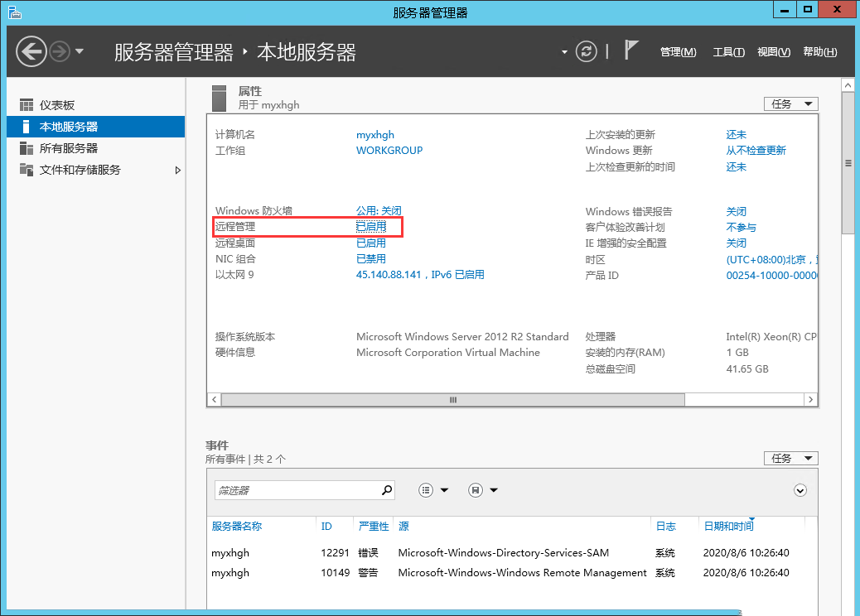Viewport: 860px width, 616px height.
Task: Click the refresh icon in the header
Action: point(586,51)
